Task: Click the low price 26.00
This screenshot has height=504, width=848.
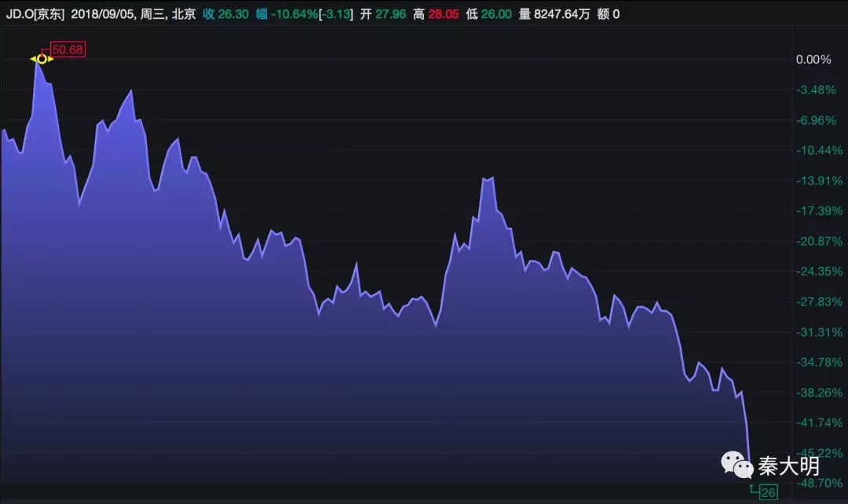Action: [x=496, y=14]
